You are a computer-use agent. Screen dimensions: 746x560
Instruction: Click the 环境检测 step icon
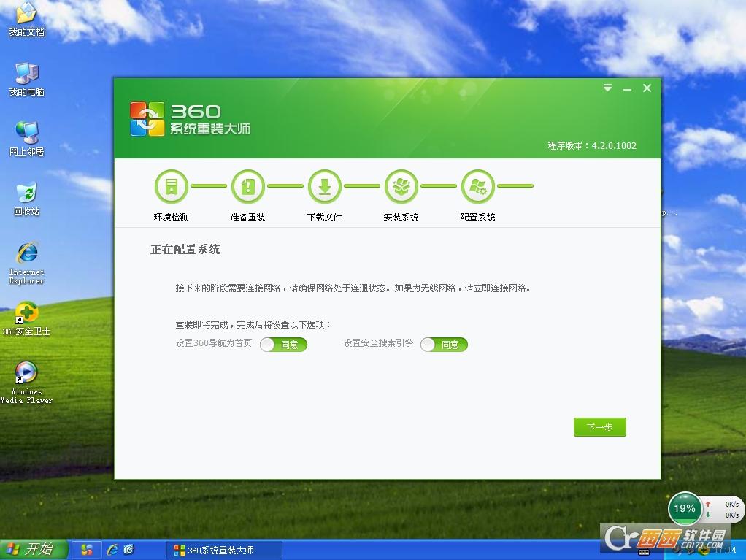point(172,186)
